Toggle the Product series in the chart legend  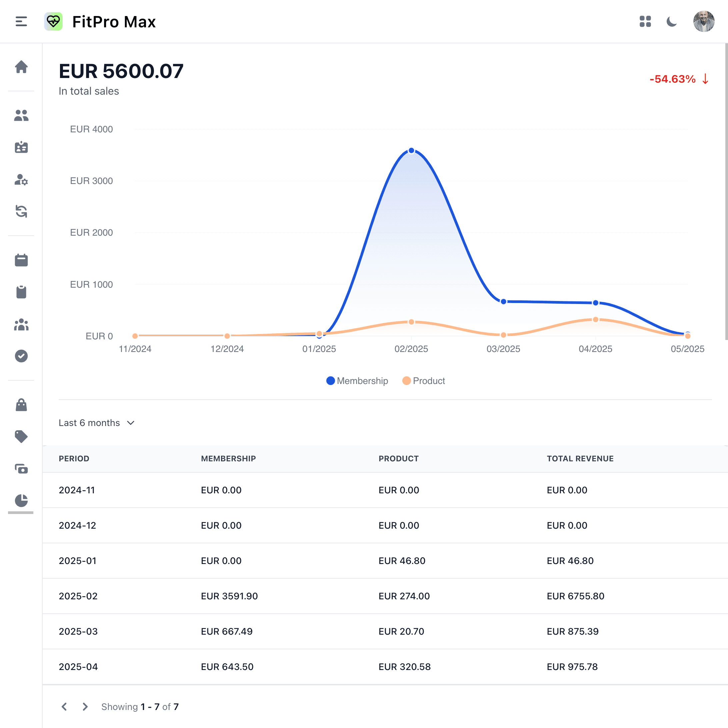[424, 381]
